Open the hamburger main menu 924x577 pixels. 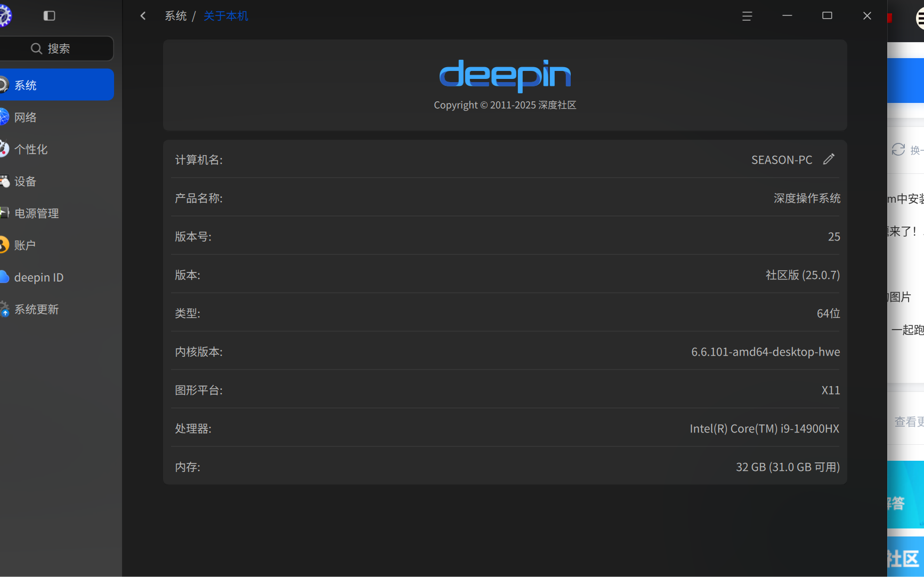pos(747,16)
